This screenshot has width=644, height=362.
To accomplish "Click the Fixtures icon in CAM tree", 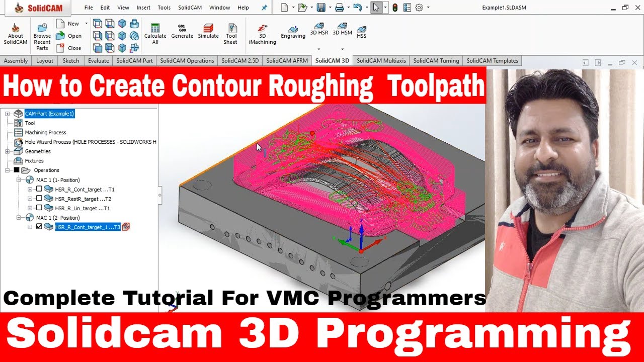I will point(19,161).
